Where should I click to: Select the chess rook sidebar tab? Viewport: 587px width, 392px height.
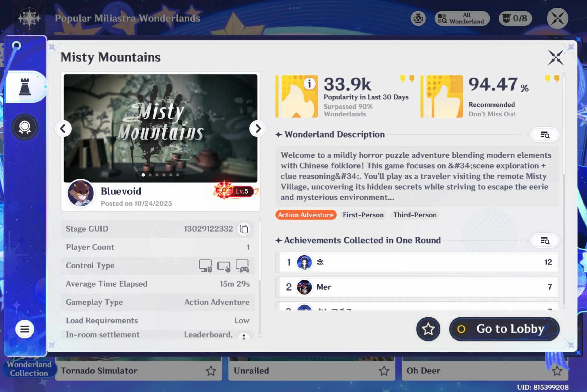[25, 87]
